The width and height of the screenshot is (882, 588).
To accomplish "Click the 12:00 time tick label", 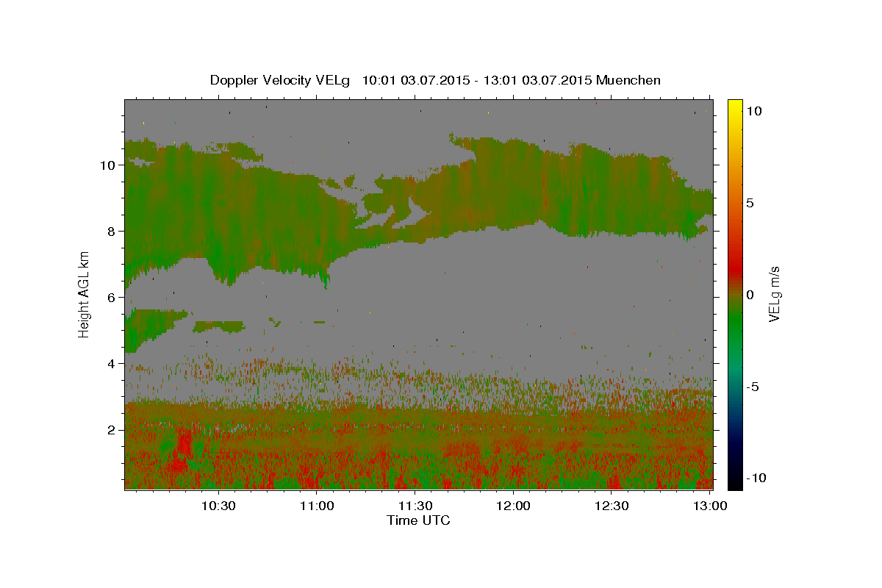I will tap(513, 506).
